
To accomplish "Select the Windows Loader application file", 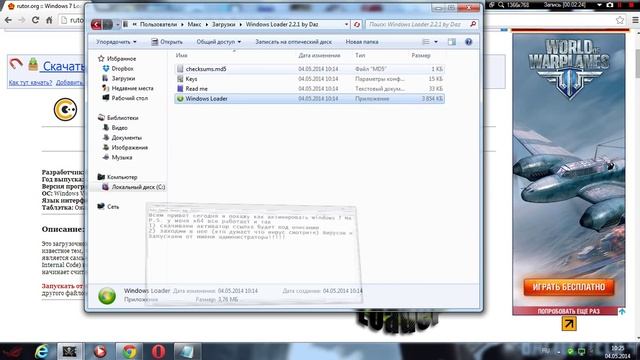I will (x=309, y=99).
